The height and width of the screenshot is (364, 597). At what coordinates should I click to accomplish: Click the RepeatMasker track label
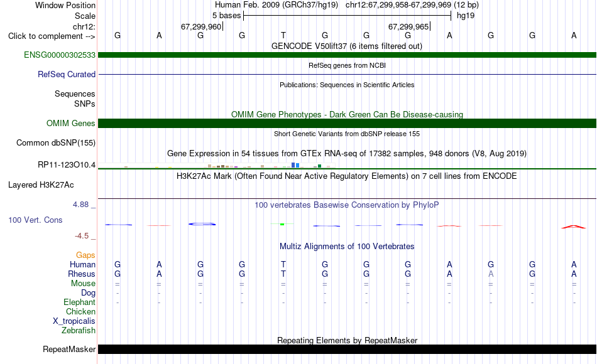coord(69,349)
